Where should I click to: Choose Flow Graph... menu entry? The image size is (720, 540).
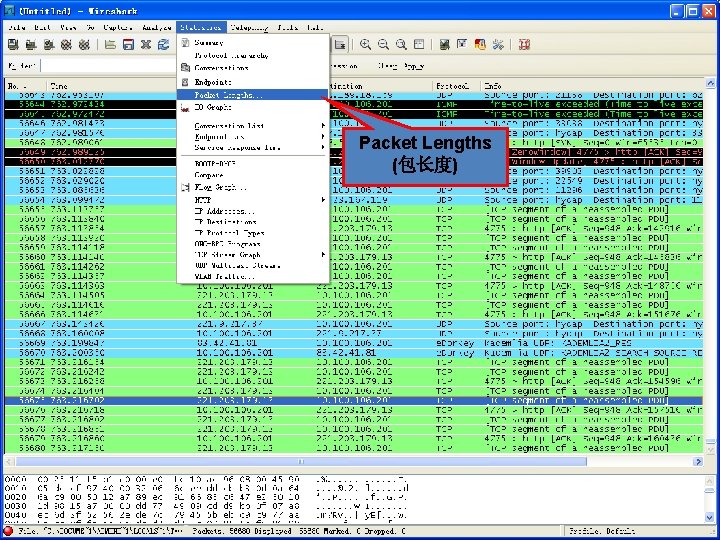[253, 187]
